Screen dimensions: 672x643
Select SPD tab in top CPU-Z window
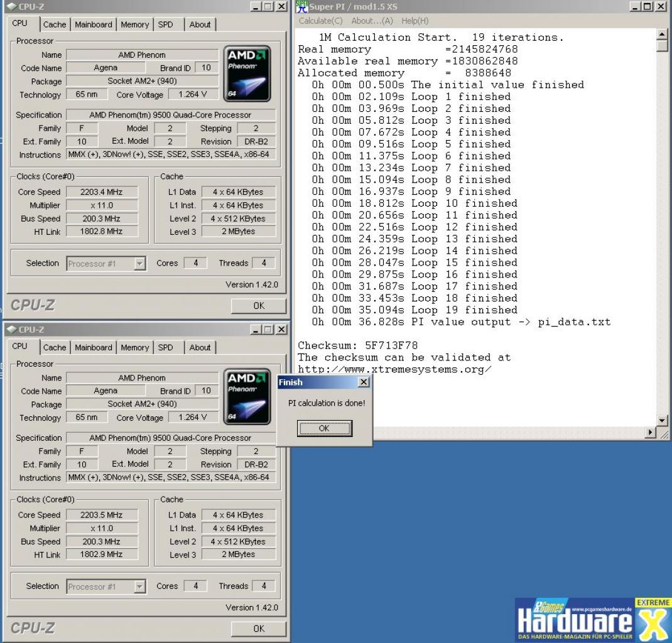tap(165, 24)
